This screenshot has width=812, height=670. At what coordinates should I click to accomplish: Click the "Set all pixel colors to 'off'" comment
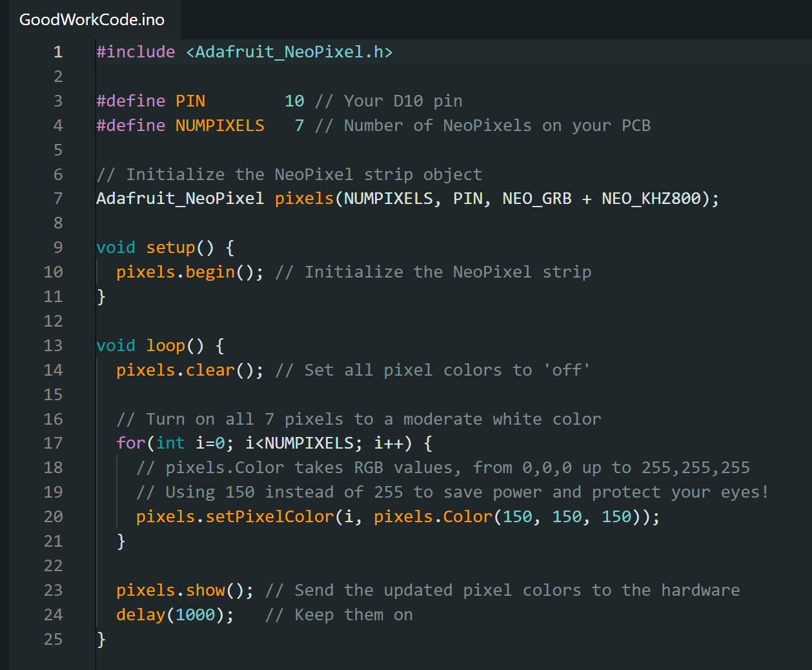[432, 370]
